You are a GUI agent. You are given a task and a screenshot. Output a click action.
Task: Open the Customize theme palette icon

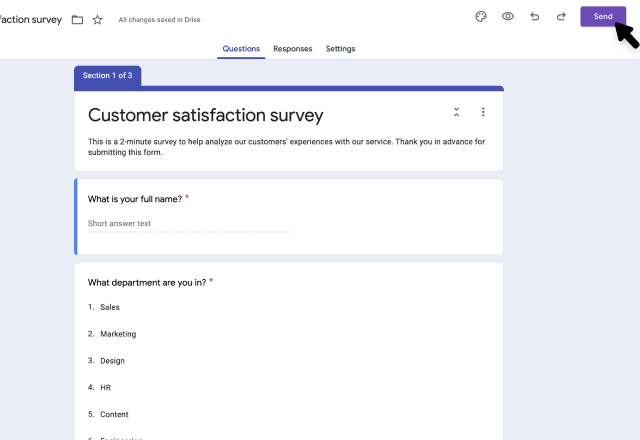pos(481,16)
